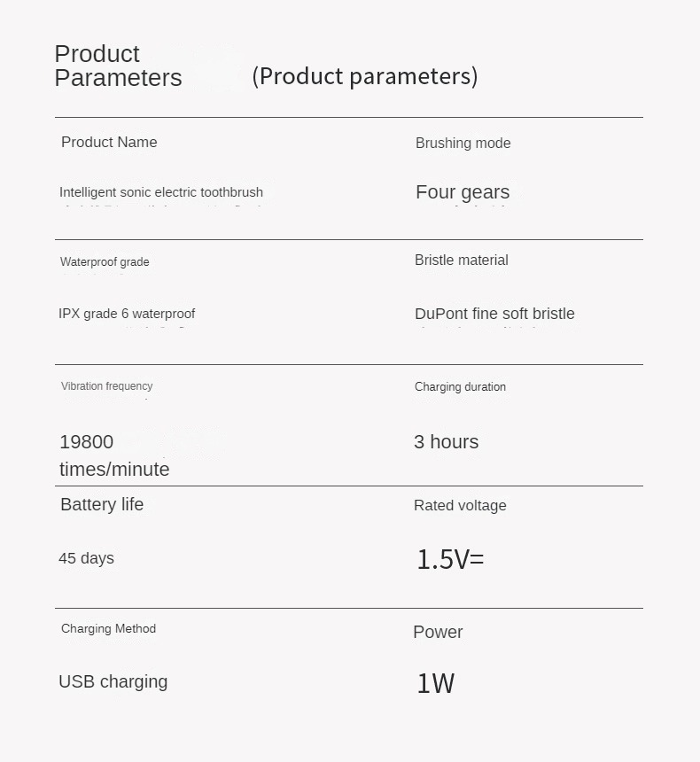
Task: Select the 1.5V voltage value
Action: click(450, 559)
